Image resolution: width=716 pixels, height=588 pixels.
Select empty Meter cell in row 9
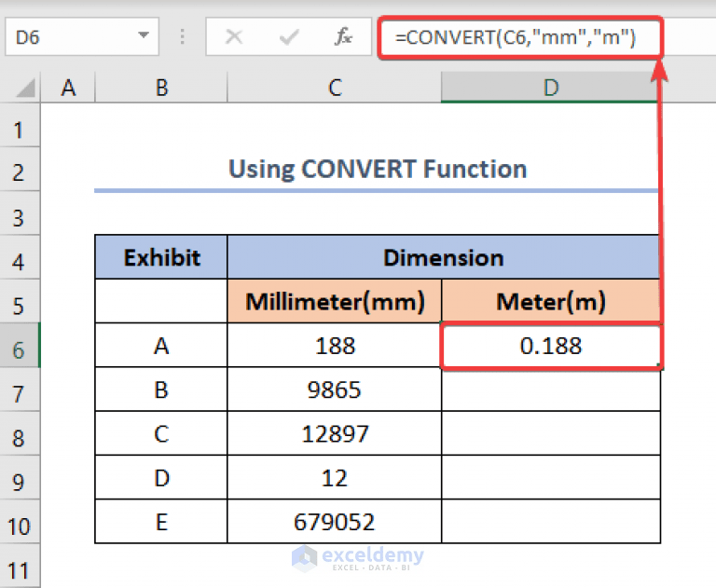[x=551, y=477]
